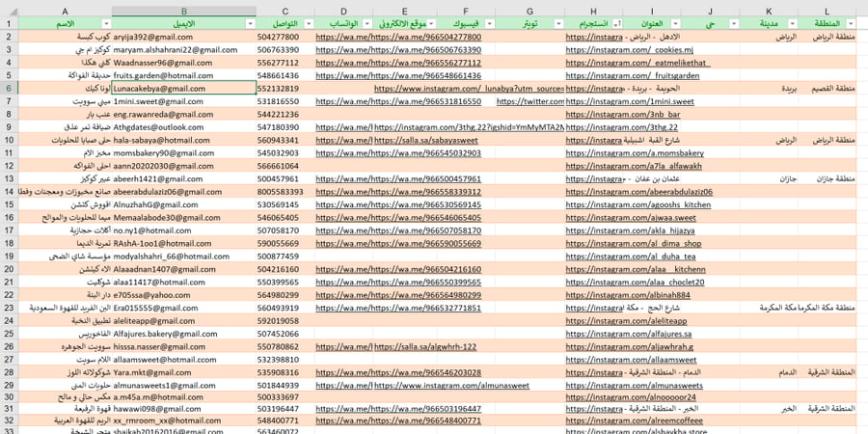Screen dimensions: 868x434
Task: Open the filter dropdown for فيسبوك column
Action: [489, 23]
